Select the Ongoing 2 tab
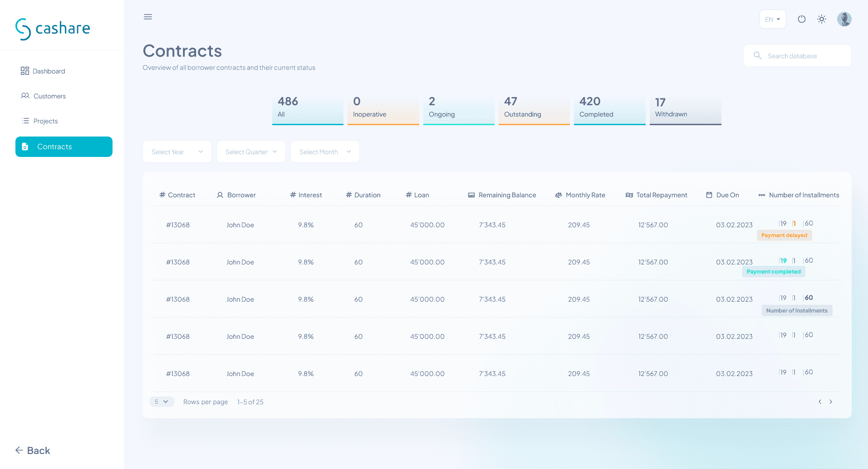The width and height of the screenshot is (868, 469). click(459, 109)
